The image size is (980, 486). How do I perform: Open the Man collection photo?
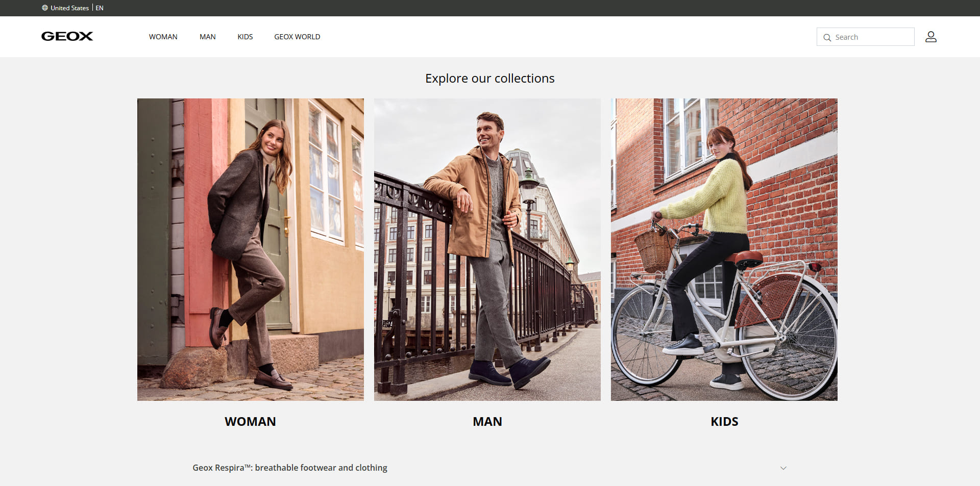pos(487,249)
